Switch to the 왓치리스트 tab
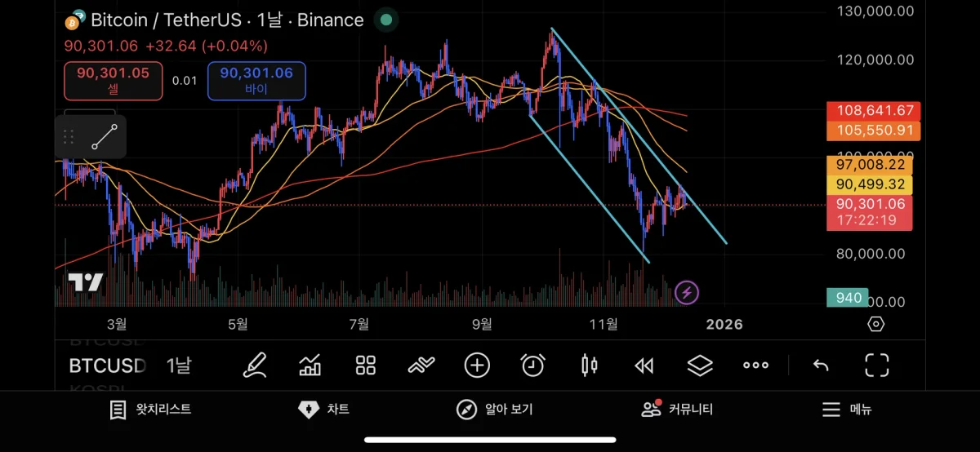Image resolution: width=980 pixels, height=452 pixels. [151, 410]
